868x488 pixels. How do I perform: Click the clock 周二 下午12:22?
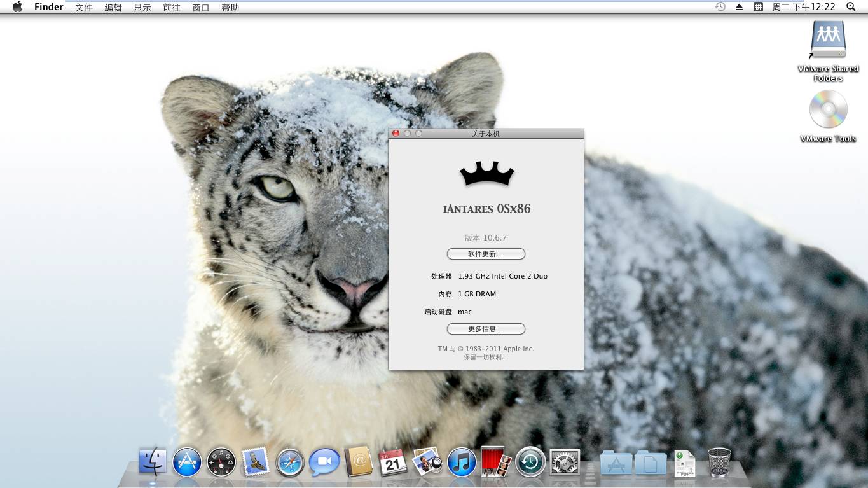click(x=803, y=7)
